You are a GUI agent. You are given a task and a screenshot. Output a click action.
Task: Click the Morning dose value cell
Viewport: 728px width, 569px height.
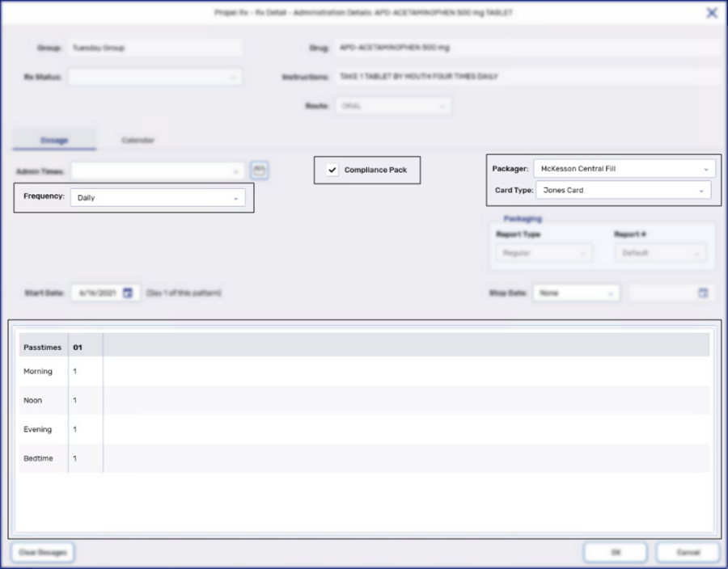pyautogui.click(x=86, y=371)
